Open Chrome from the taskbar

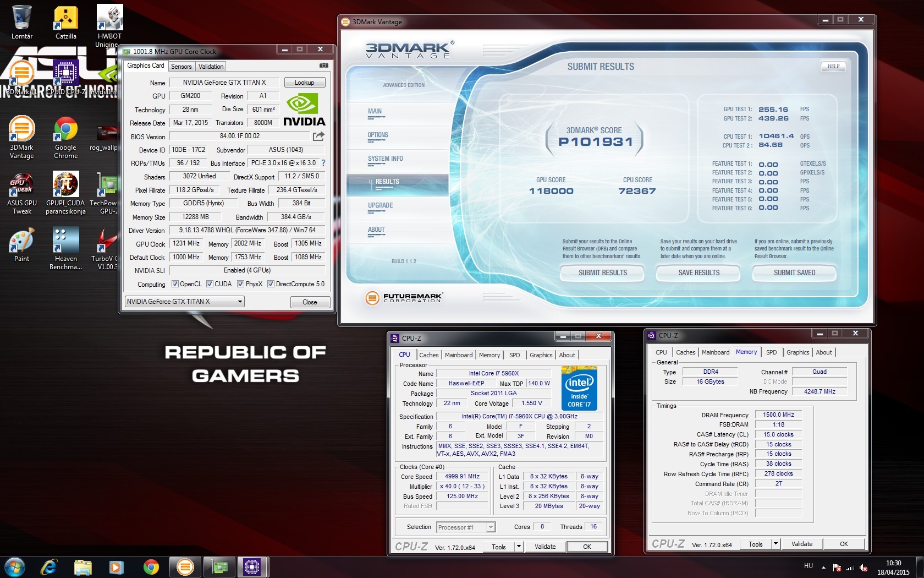[x=151, y=567]
